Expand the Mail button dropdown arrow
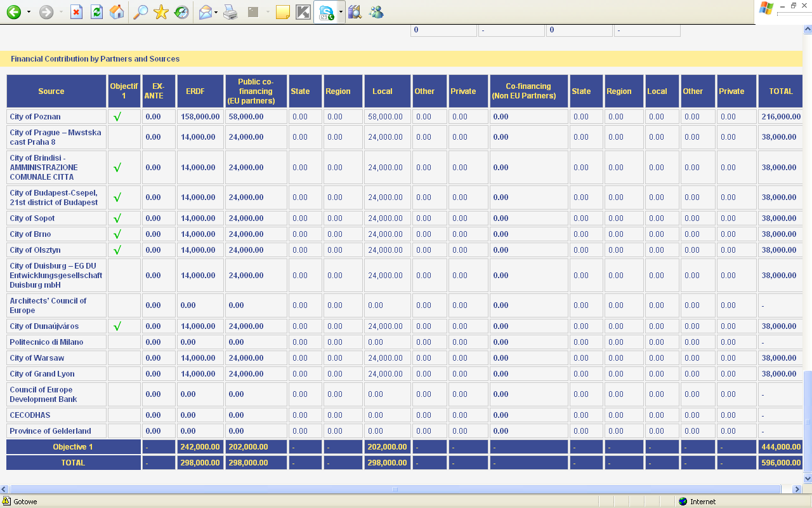This screenshot has width=812, height=508. [x=216, y=12]
